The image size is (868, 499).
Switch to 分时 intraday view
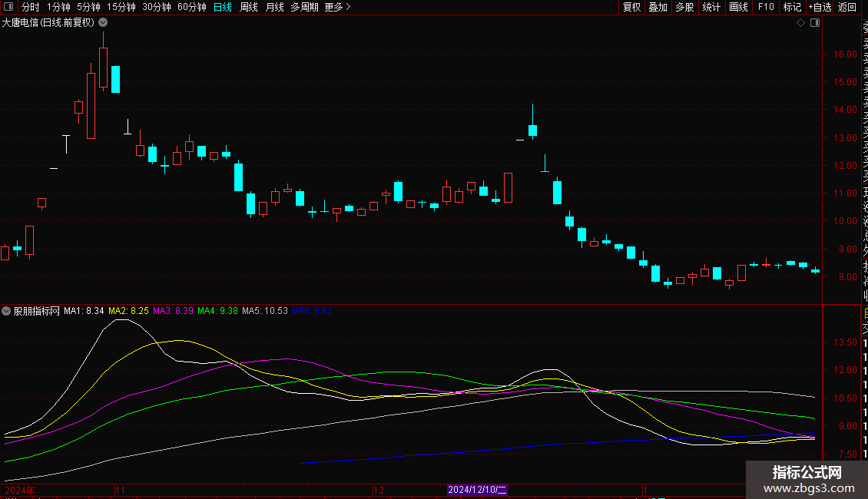tap(30, 7)
